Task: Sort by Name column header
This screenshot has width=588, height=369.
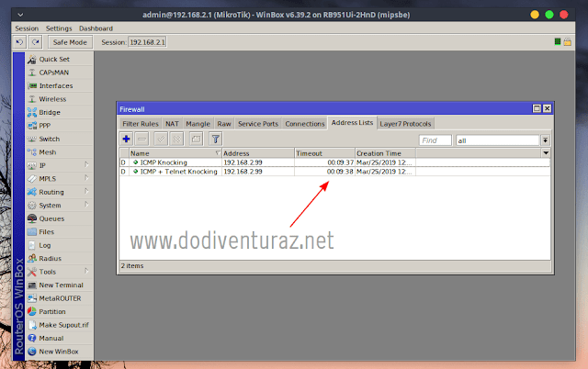Action: [175, 153]
